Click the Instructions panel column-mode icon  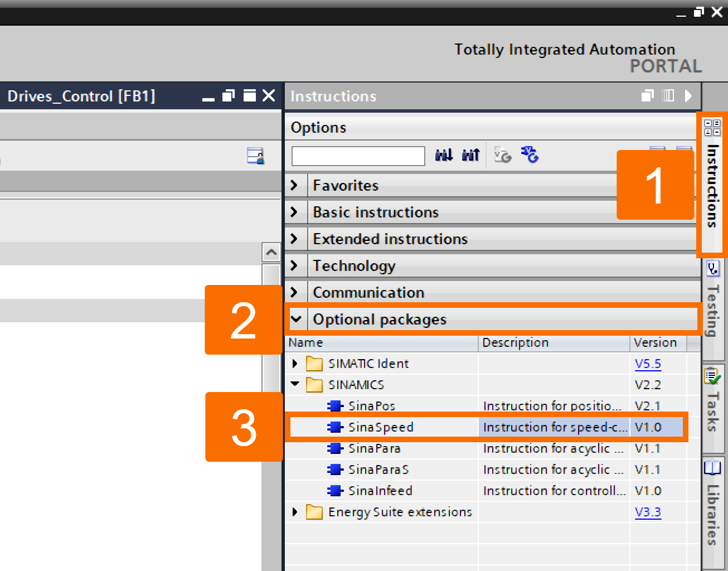pos(668,96)
